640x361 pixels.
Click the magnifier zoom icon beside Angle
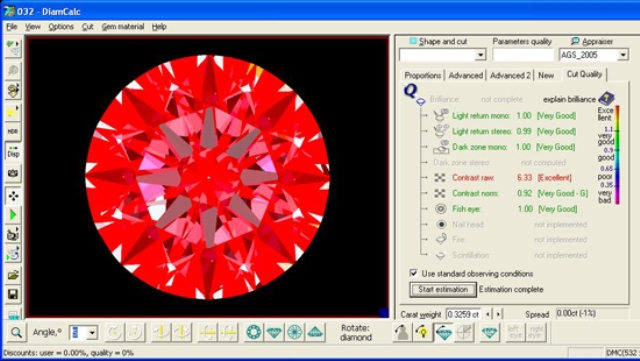click(x=16, y=332)
